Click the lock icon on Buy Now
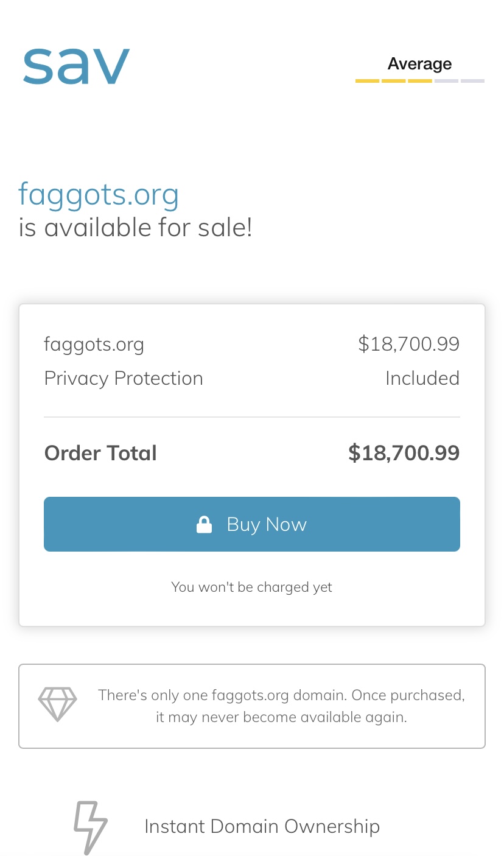Image resolution: width=504 pixels, height=856 pixels. click(204, 524)
